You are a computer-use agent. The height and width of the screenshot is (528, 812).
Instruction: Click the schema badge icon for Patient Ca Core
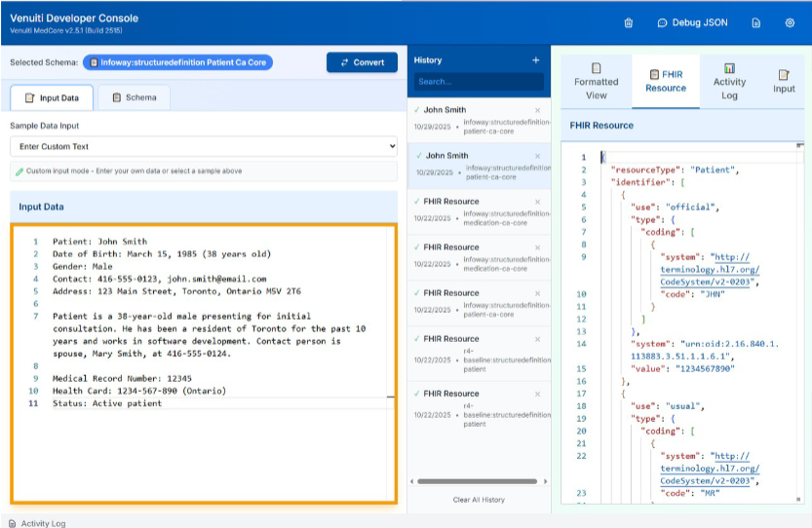coord(94,62)
